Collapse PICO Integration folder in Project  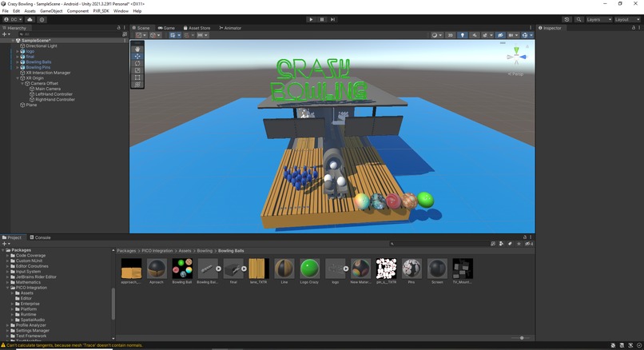coord(7,288)
